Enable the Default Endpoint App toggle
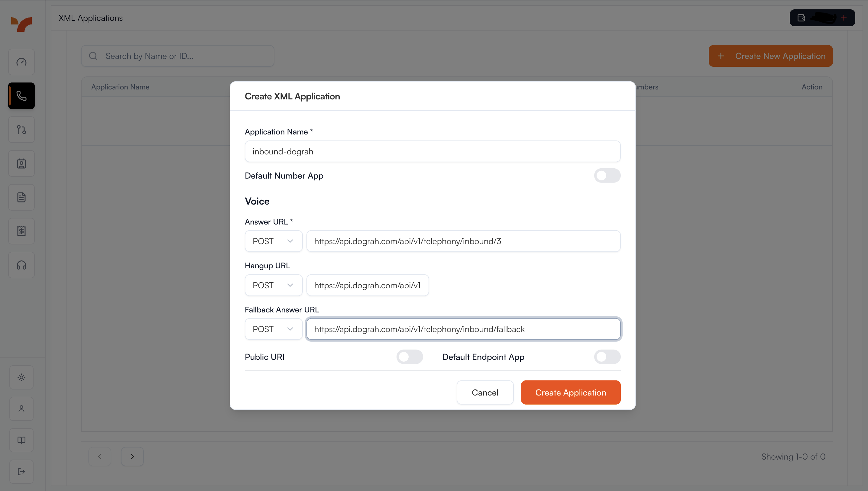Image resolution: width=868 pixels, height=491 pixels. (x=607, y=357)
